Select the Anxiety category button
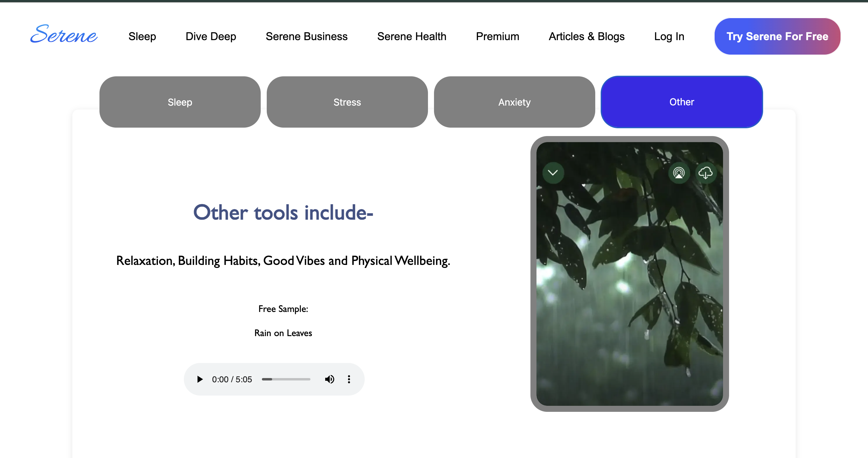 [514, 102]
